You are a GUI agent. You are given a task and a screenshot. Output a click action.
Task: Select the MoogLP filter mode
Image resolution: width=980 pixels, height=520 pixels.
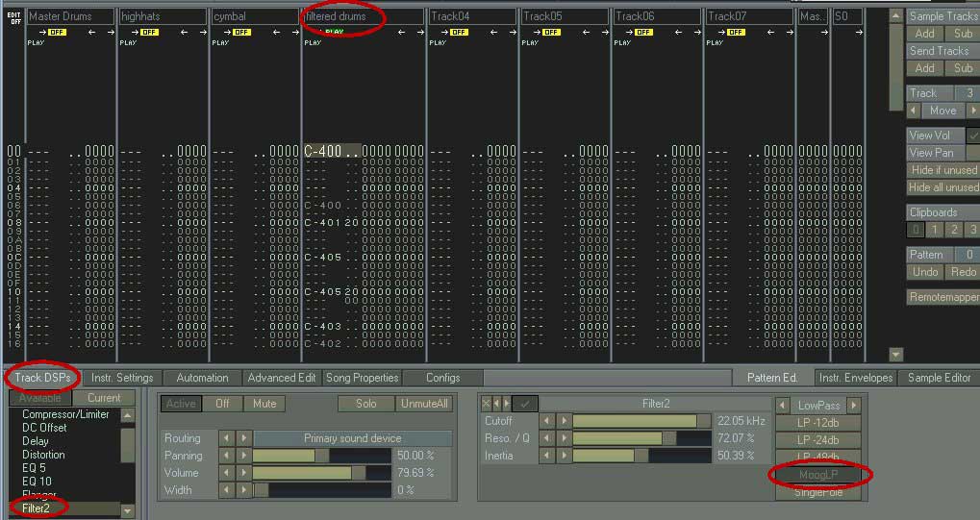[818, 475]
